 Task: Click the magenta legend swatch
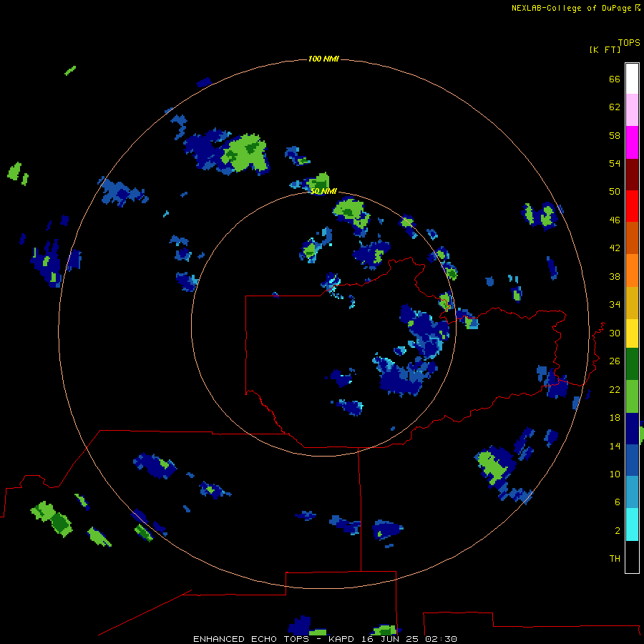click(632, 142)
